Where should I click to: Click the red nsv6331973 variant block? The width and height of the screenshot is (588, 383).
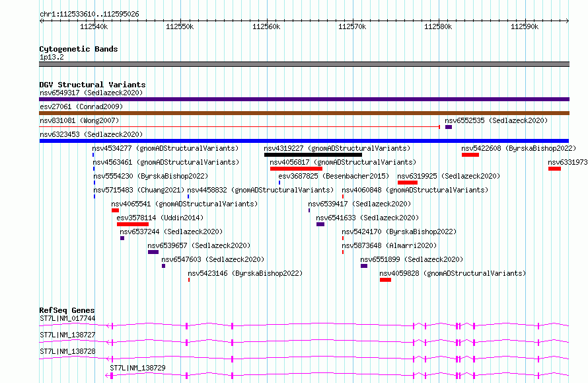pos(554,169)
